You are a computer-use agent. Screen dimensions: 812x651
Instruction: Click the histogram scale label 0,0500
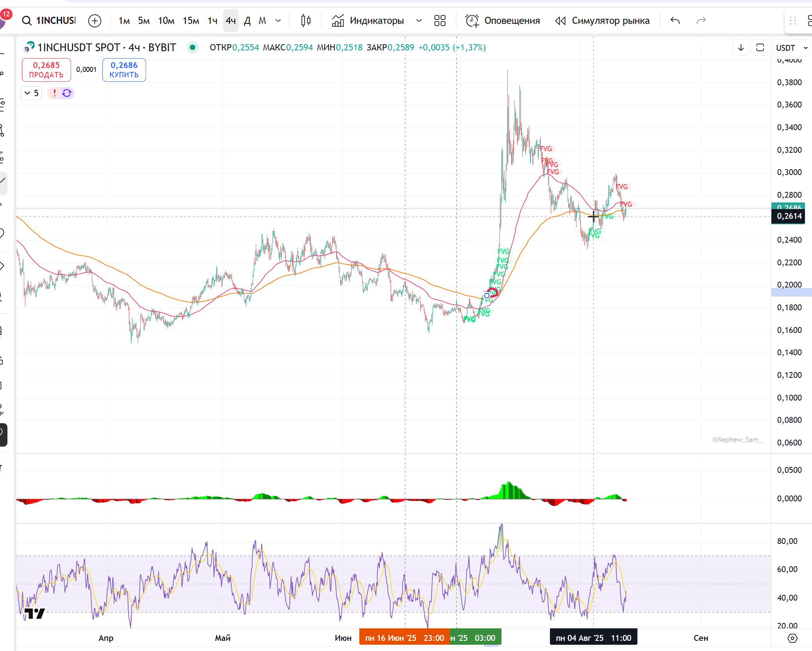789,470
